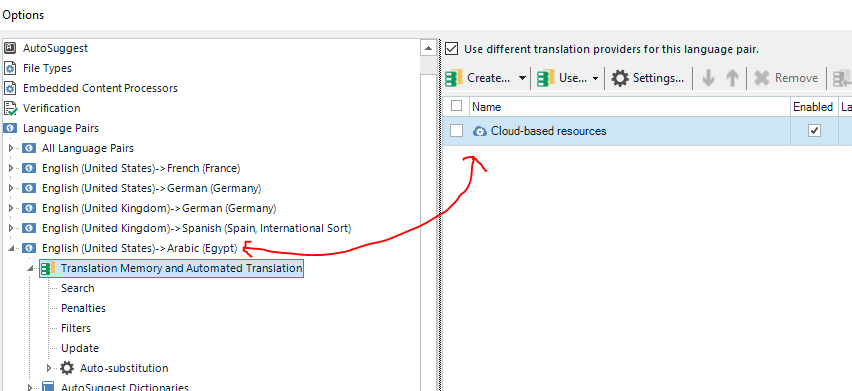Click the AutoSuggest icon in tree
The image size is (852, 391).
pyautogui.click(x=10, y=48)
